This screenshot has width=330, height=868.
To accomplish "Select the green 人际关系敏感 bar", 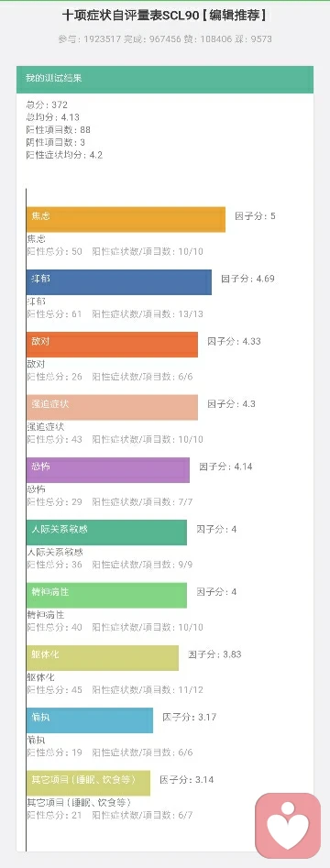I will [x=106, y=532].
